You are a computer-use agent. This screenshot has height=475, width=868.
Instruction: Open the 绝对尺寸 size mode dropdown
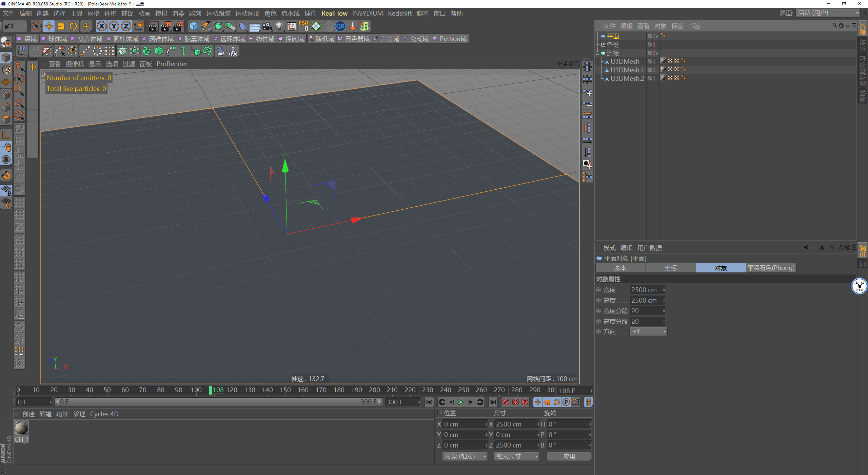(x=516, y=456)
